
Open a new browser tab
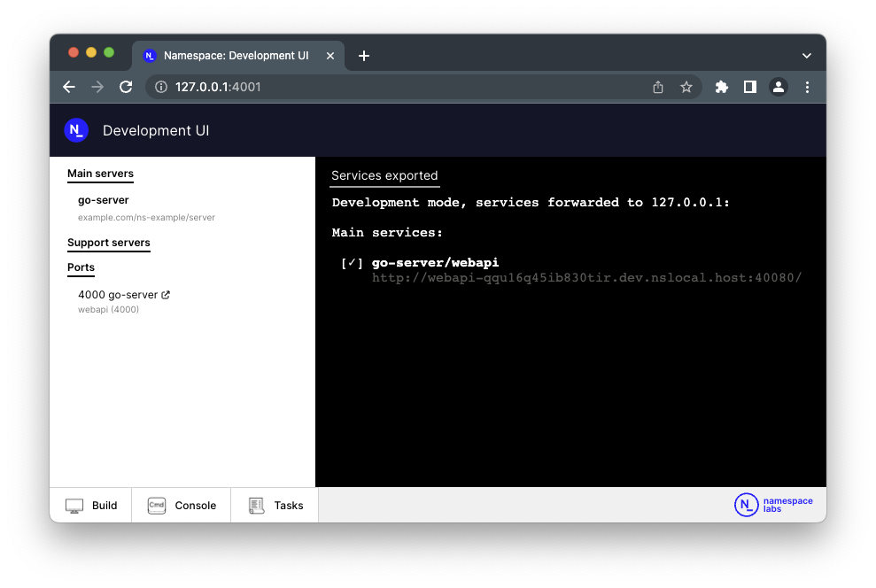tap(363, 56)
